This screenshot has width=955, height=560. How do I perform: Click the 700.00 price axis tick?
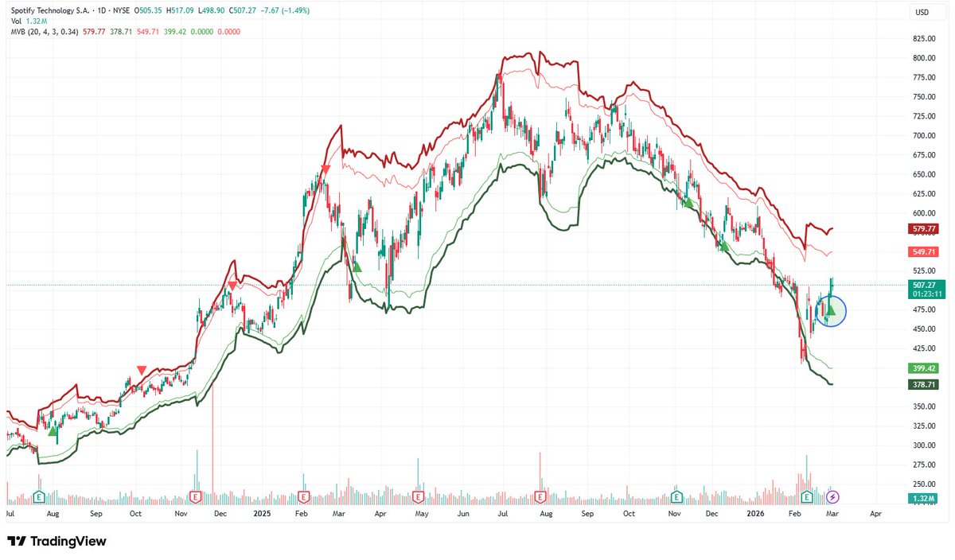coord(923,135)
